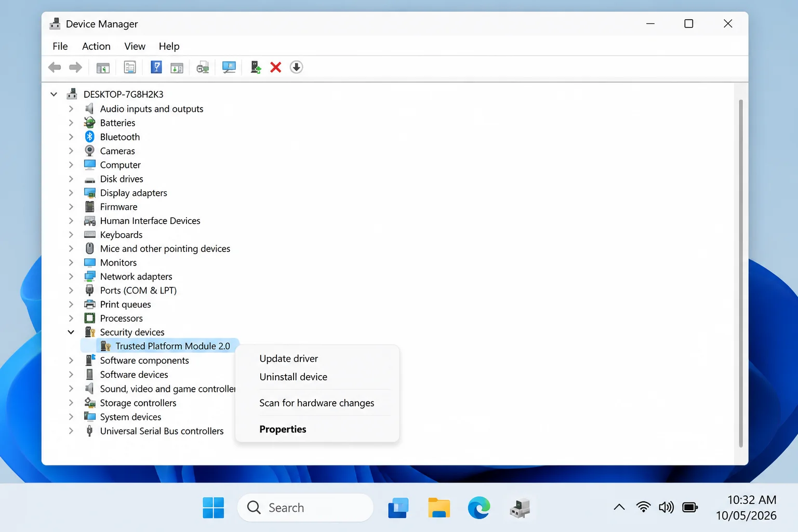Expand the Audio inputs and outputs node
798x532 pixels.
click(x=71, y=109)
